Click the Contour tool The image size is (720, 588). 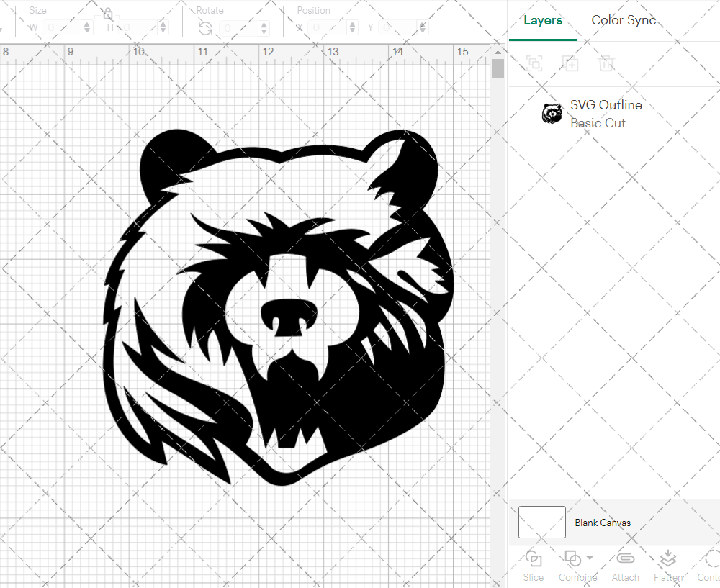(708, 566)
